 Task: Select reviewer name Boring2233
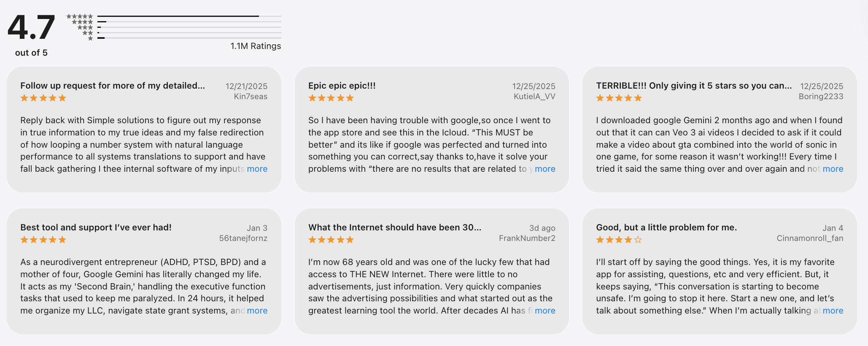pyautogui.click(x=821, y=96)
